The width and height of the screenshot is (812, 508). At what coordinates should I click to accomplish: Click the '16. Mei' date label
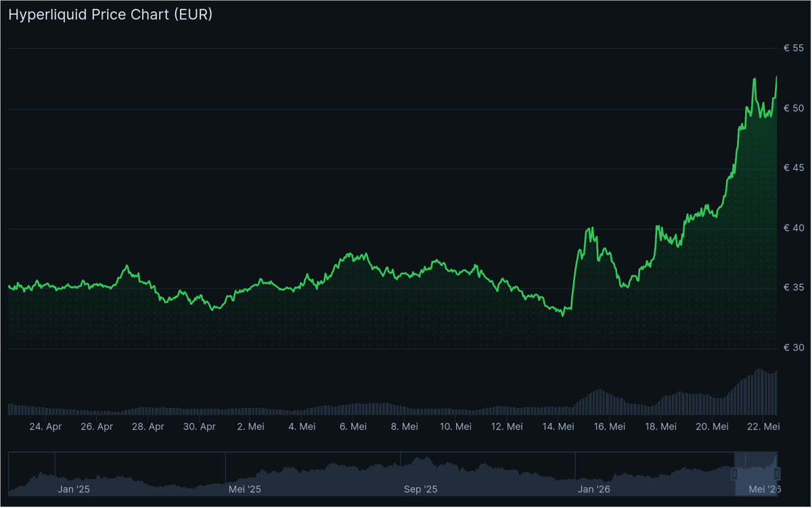point(610,427)
